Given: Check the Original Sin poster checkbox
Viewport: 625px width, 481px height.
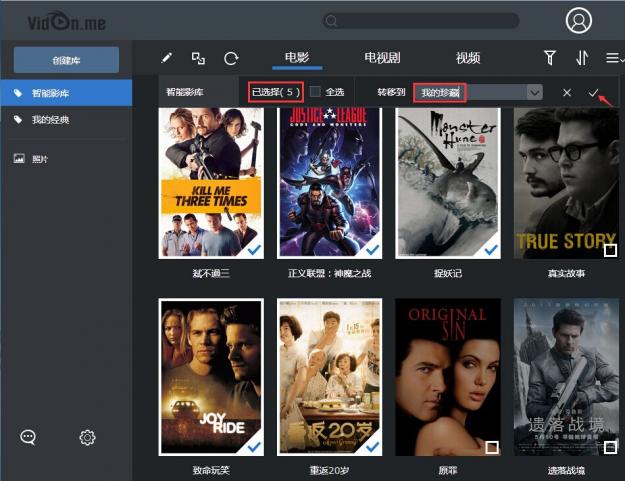Looking at the screenshot, I should coord(492,447).
